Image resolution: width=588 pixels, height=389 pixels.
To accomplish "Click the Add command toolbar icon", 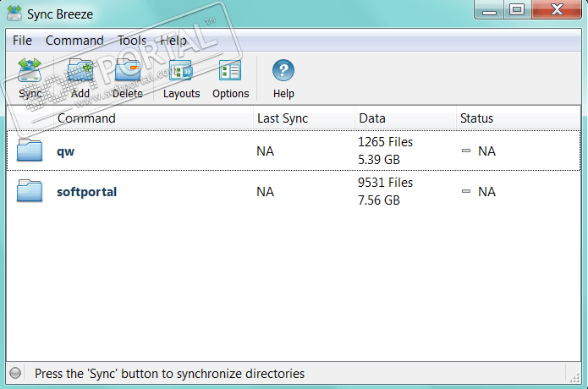I will [x=80, y=70].
